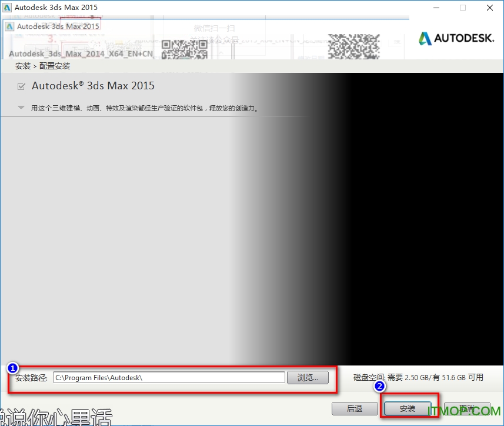Click the Autodesk 3ds Max title bar icon
Image resolution: width=504 pixels, height=426 pixels.
pos(6,8)
